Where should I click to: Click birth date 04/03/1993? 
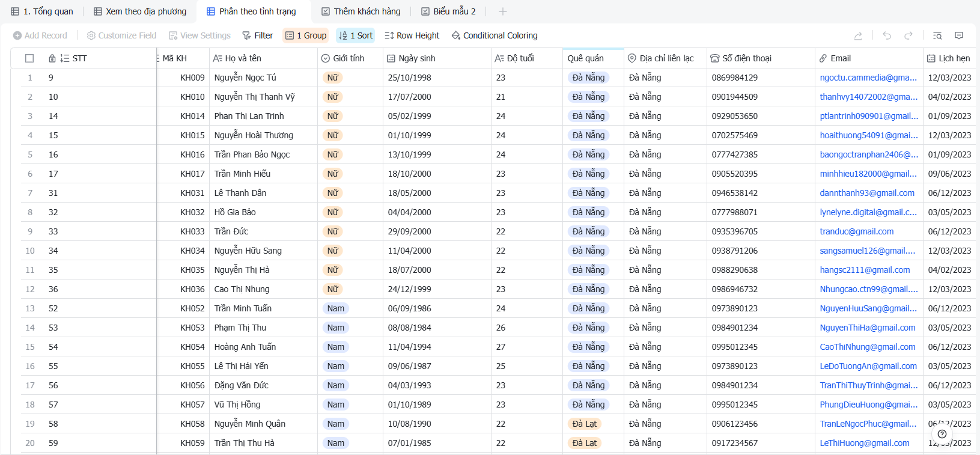pyautogui.click(x=409, y=385)
